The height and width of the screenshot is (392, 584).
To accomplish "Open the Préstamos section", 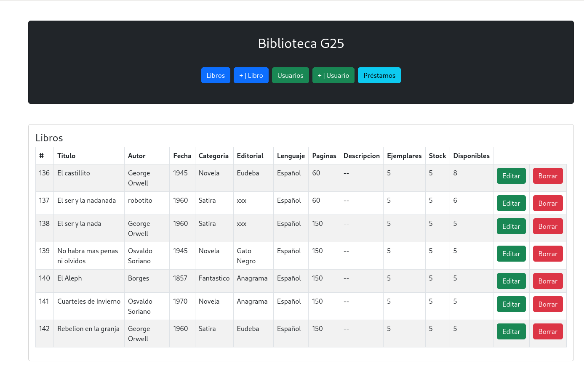I will tap(379, 75).
